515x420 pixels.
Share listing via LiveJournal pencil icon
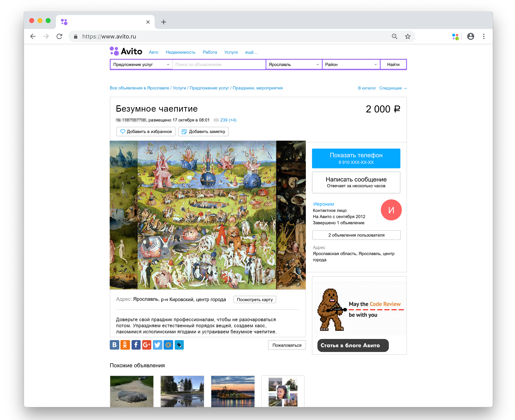[x=179, y=345]
